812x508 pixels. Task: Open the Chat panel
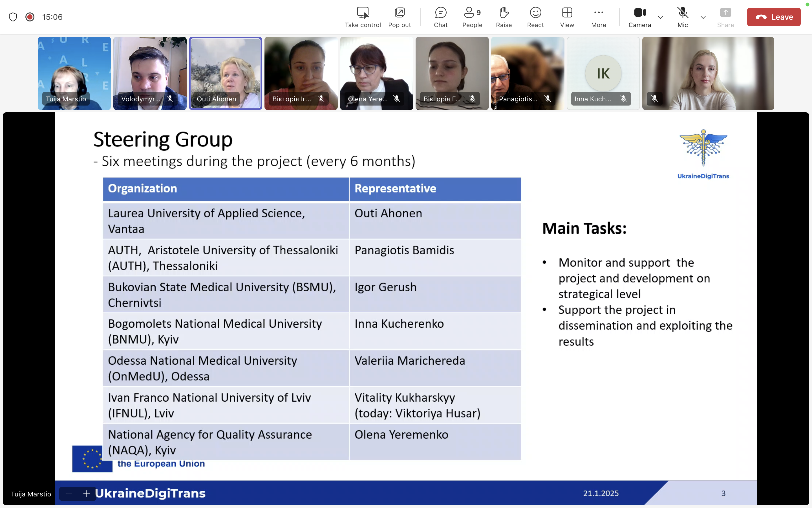(x=441, y=17)
